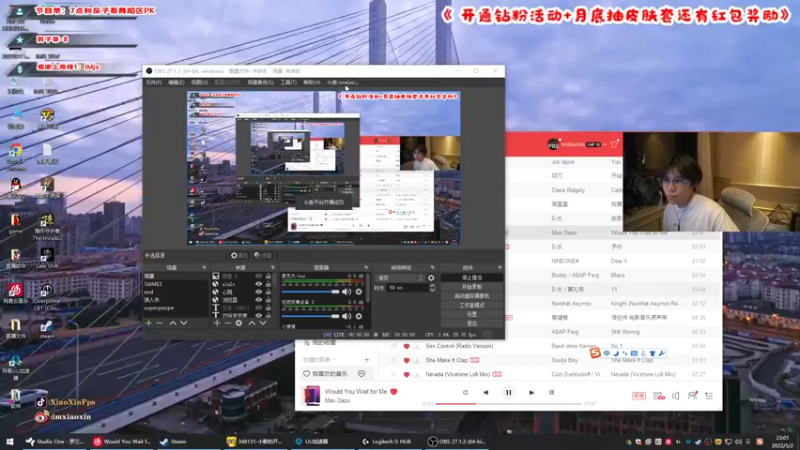The image size is (800, 450).
Task: Open dock options icon on 控件 panel header
Action: [x=499, y=267]
